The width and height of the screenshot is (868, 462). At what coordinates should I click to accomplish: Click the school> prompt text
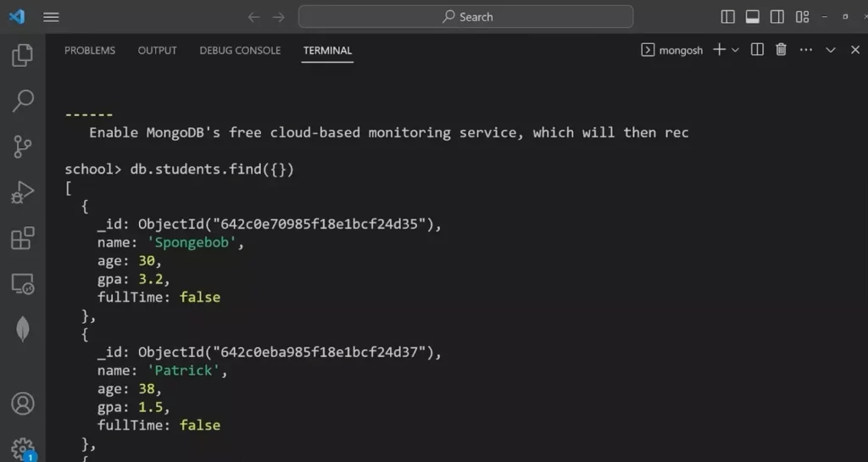[93, 170]
